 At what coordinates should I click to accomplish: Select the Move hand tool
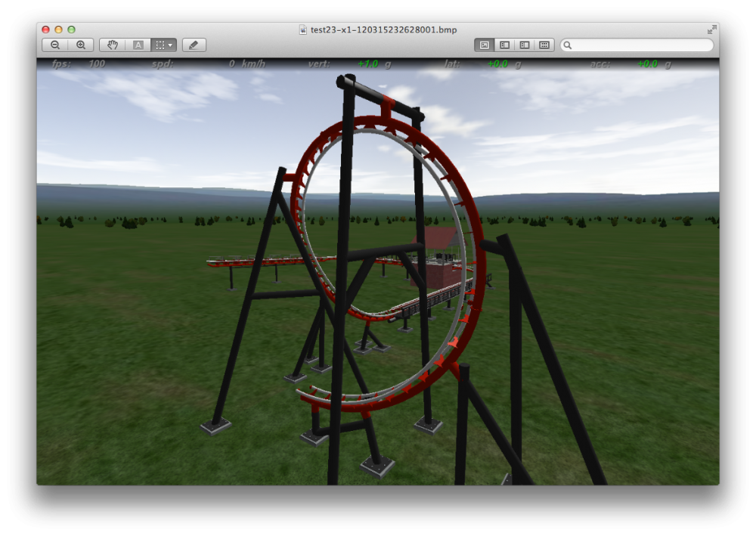[113, 45]
